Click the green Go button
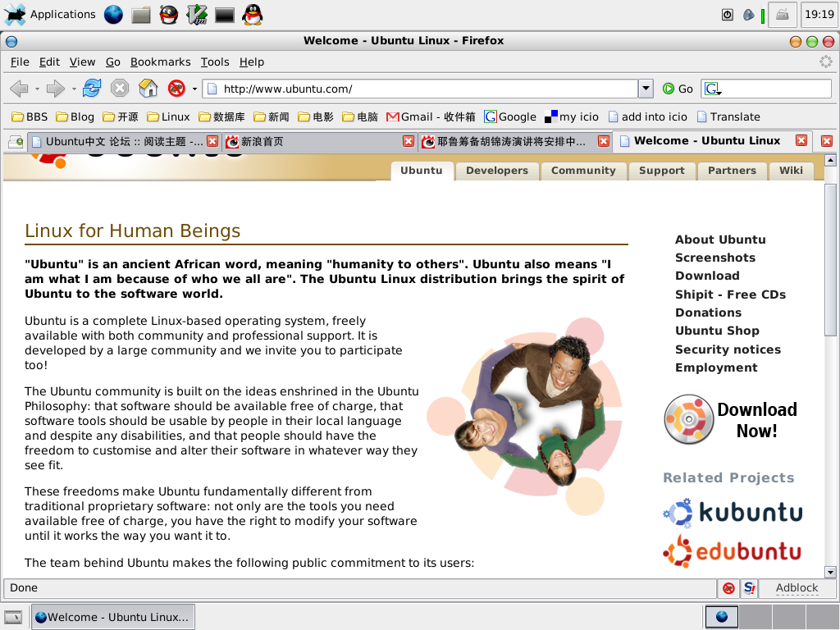The height and width of the screenshot is (630, 840). pyautogui.click(x=678, y=89)
